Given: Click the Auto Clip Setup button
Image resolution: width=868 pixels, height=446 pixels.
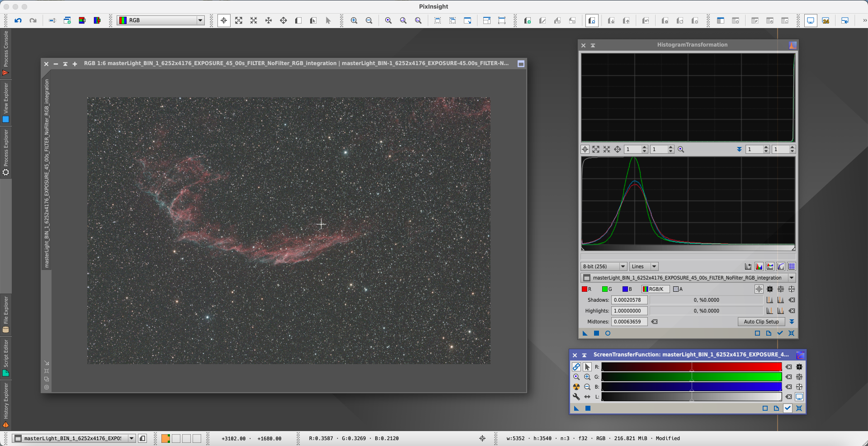Looking at the screenshot, I should point(761,322).
